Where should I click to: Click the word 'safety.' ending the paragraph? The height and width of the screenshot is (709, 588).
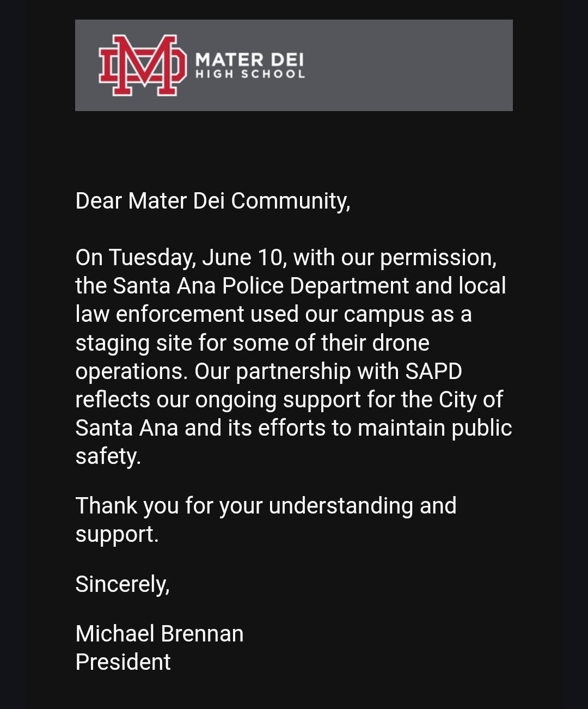pos(108,457)
